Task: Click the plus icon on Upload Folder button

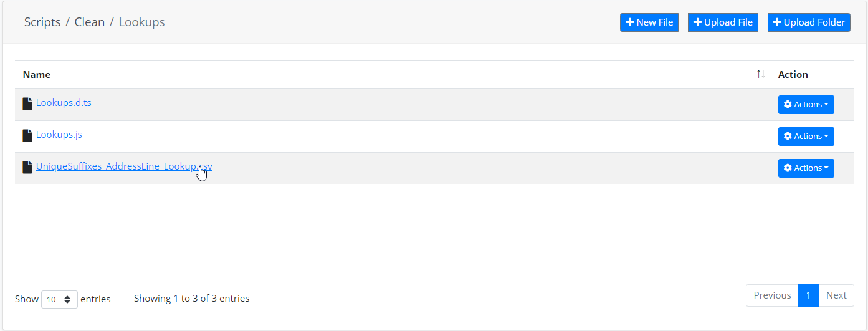Action: [x=777, y=22]
